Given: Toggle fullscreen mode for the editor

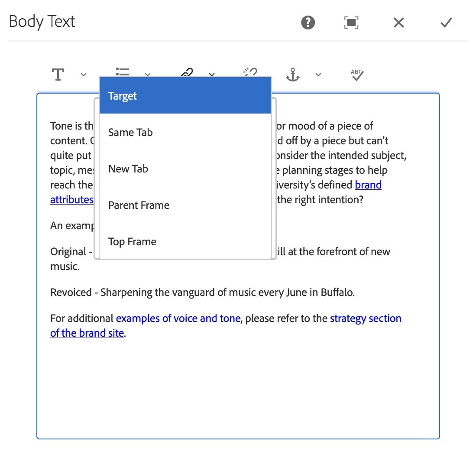Looking at the screenshot, I should click(x=351, y=23).
